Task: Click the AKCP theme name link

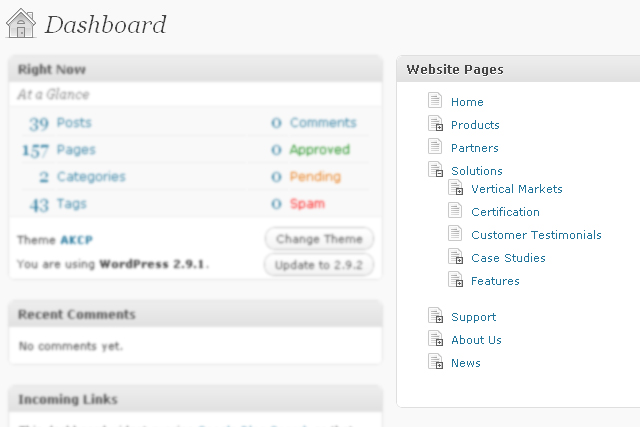Action: click(76, 240)
